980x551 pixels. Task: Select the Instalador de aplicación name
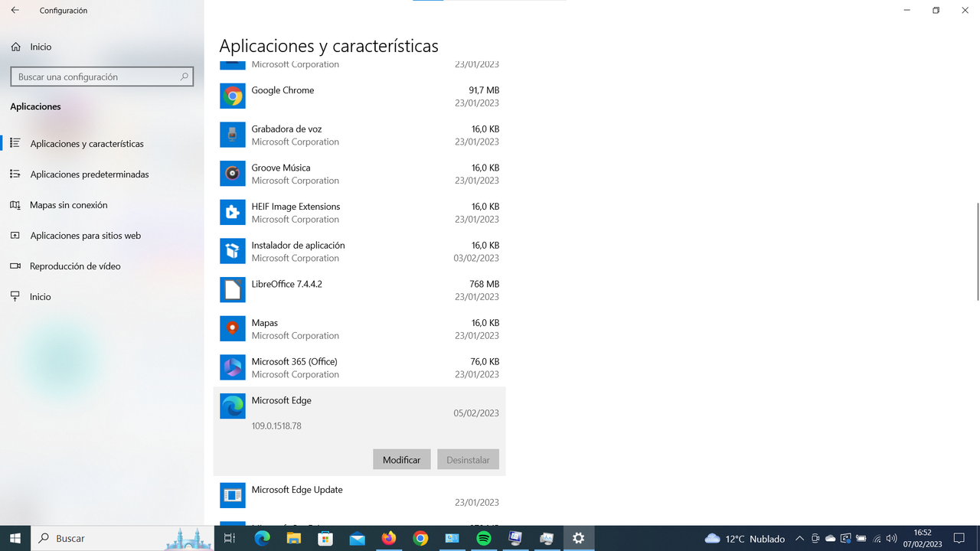pos(298,245)
